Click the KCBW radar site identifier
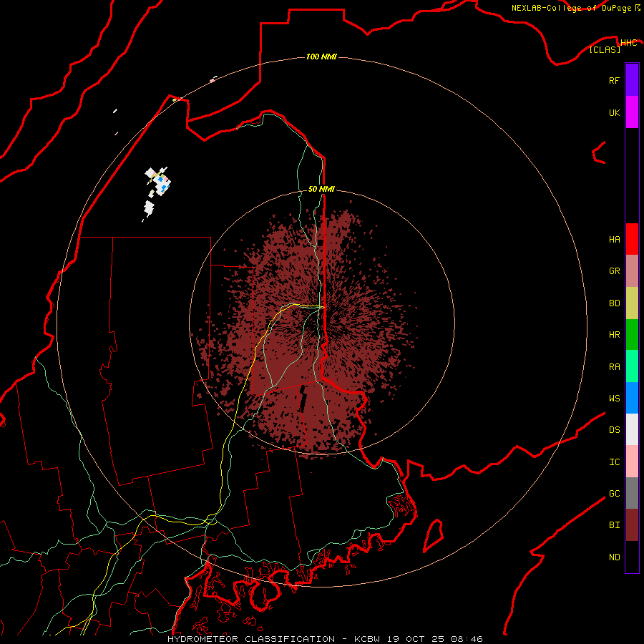Image resolution: width=644 pixels, height=644 pixels. coord(367,639)
